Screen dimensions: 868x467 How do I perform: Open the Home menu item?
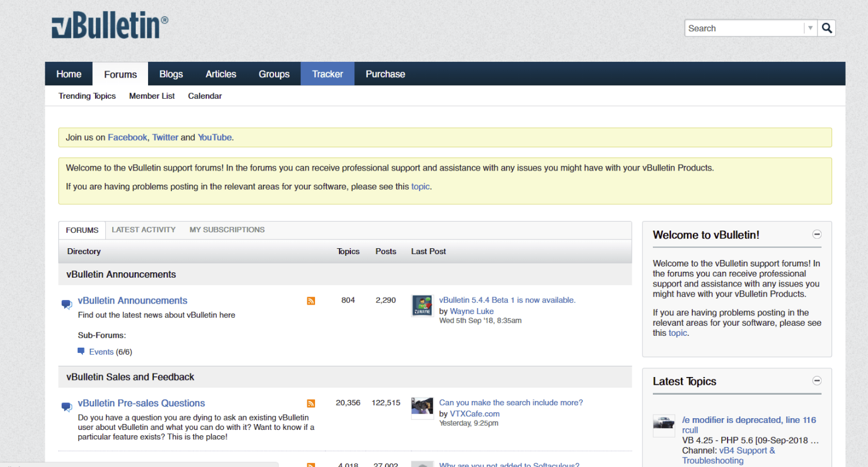point(69,74)
